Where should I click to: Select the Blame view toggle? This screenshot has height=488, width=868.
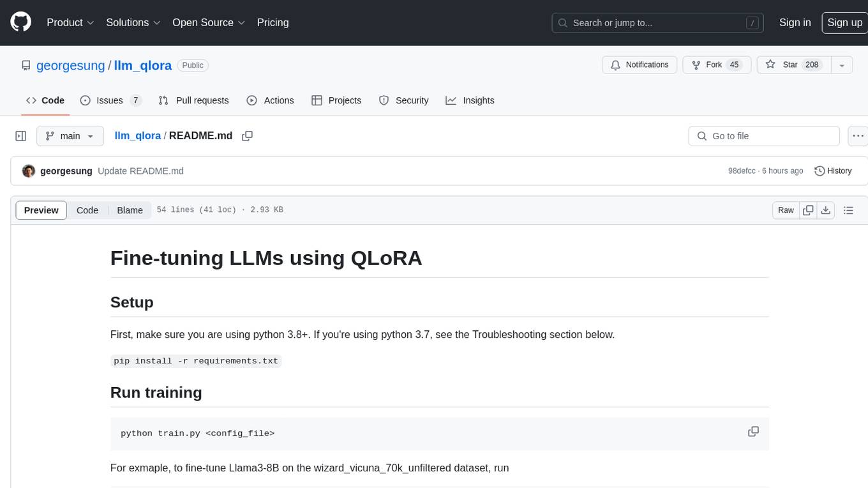[x=130, y=210]
